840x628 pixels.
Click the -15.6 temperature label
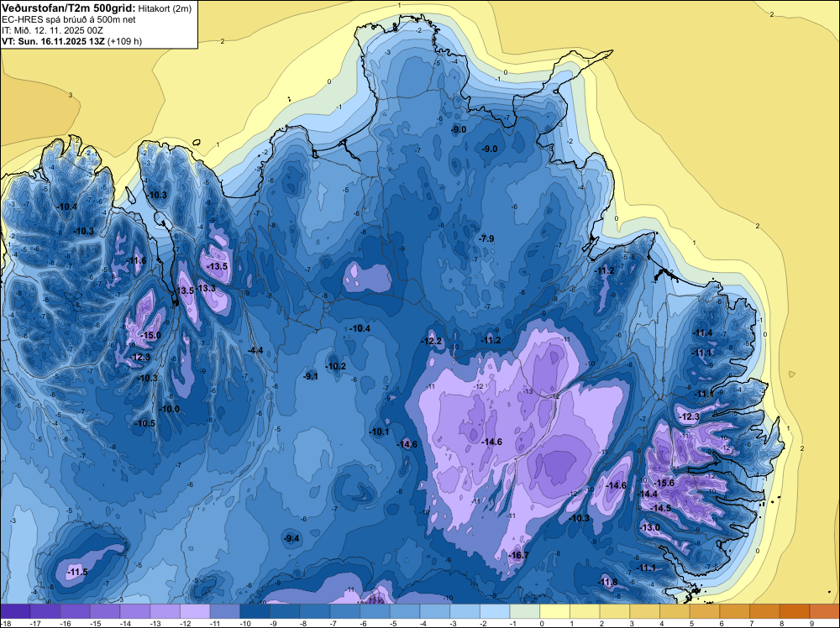[664, 483]
